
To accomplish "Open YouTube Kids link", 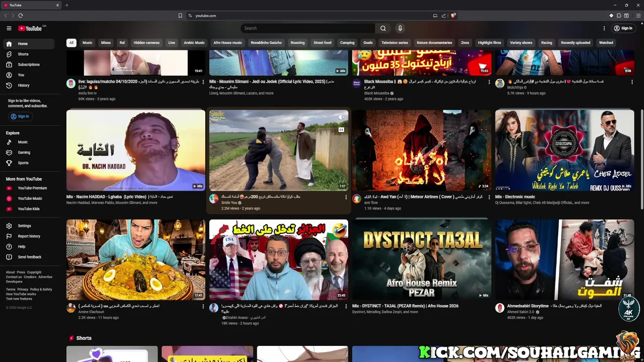I will coord(28,209).
